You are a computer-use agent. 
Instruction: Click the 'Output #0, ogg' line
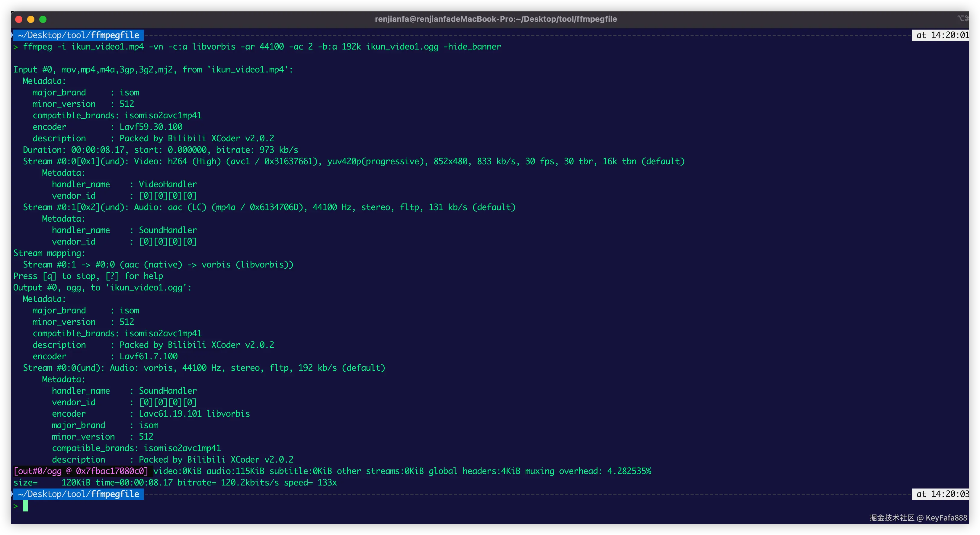(x=102, y=287)
